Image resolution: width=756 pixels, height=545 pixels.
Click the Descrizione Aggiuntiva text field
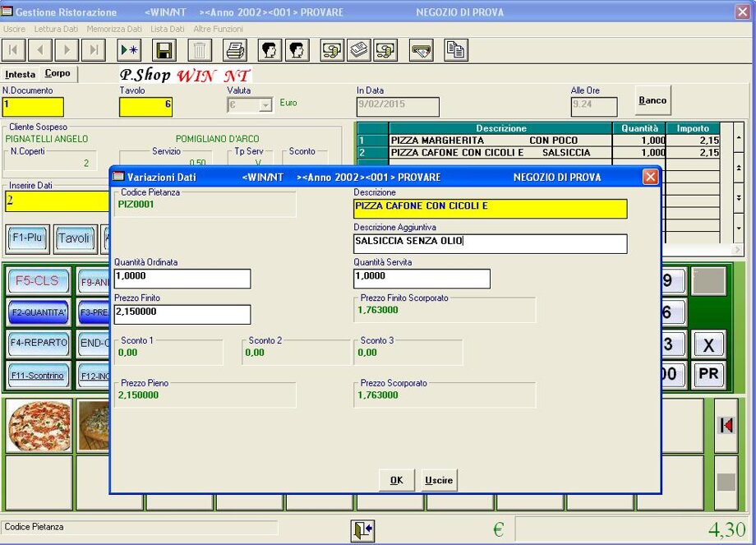point(490,243)
